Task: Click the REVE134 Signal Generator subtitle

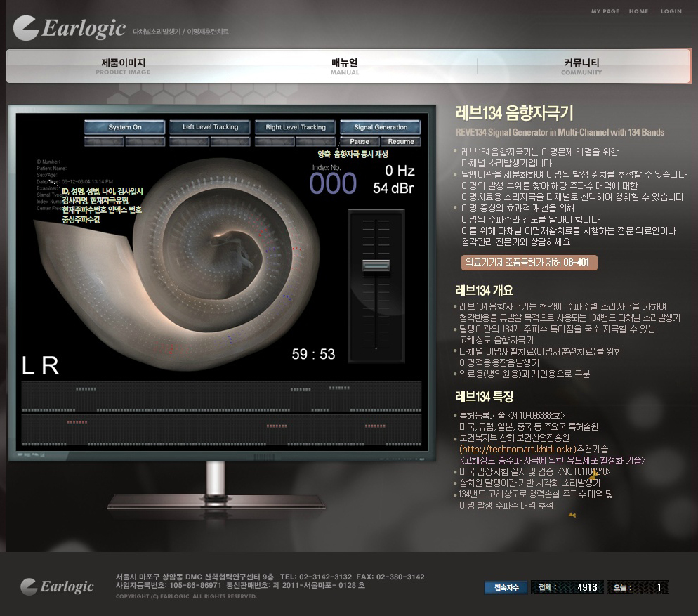Action: [x=560, y=132]
